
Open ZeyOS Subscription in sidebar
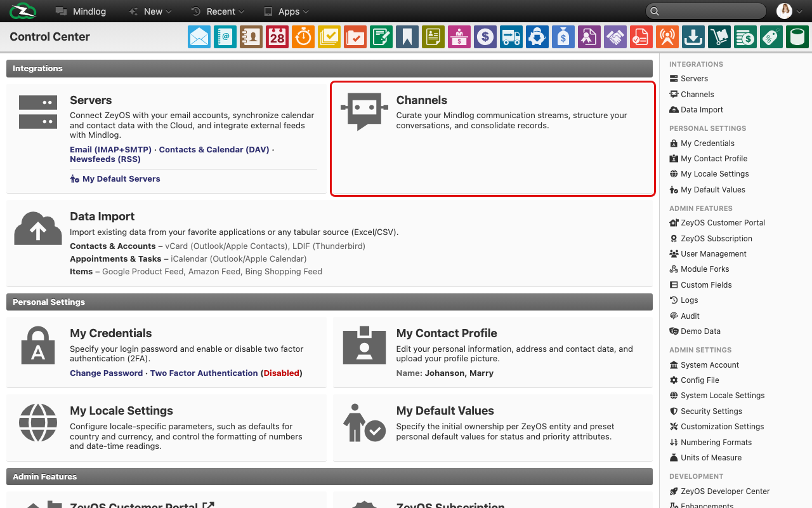710,239
